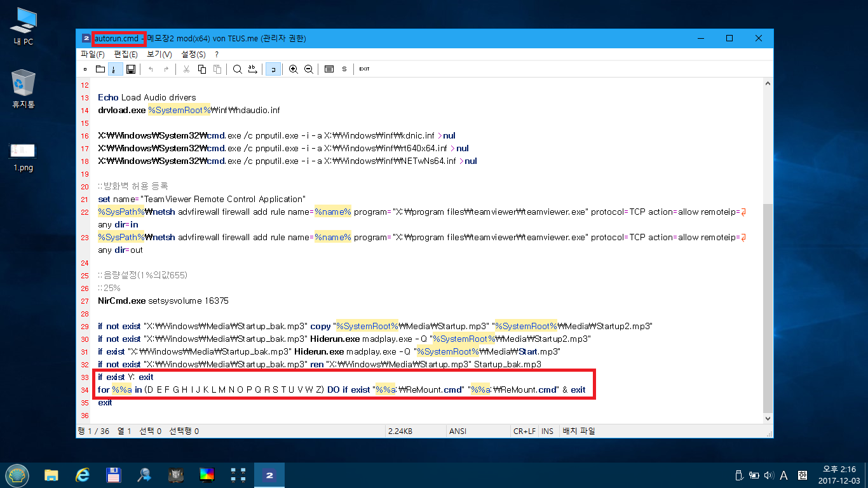
Task: Click the vertical scrollbar thumb
Action: pos(768,307)
